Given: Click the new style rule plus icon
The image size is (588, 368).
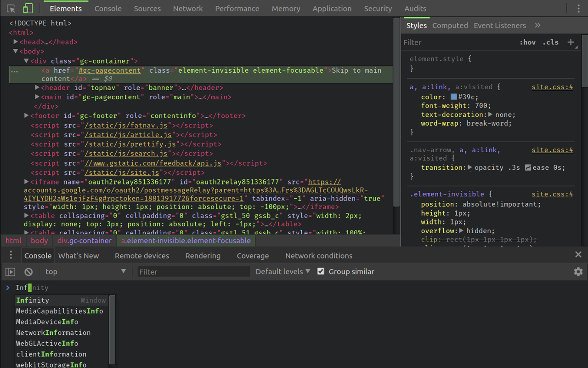Looking at the screenshot, I should (x=571, y=42).
